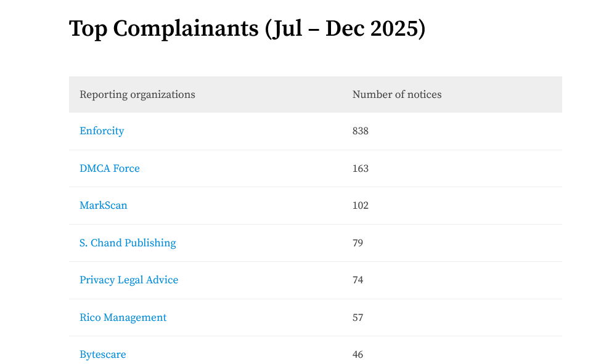Click the notice count 79

tap(358, 243)
